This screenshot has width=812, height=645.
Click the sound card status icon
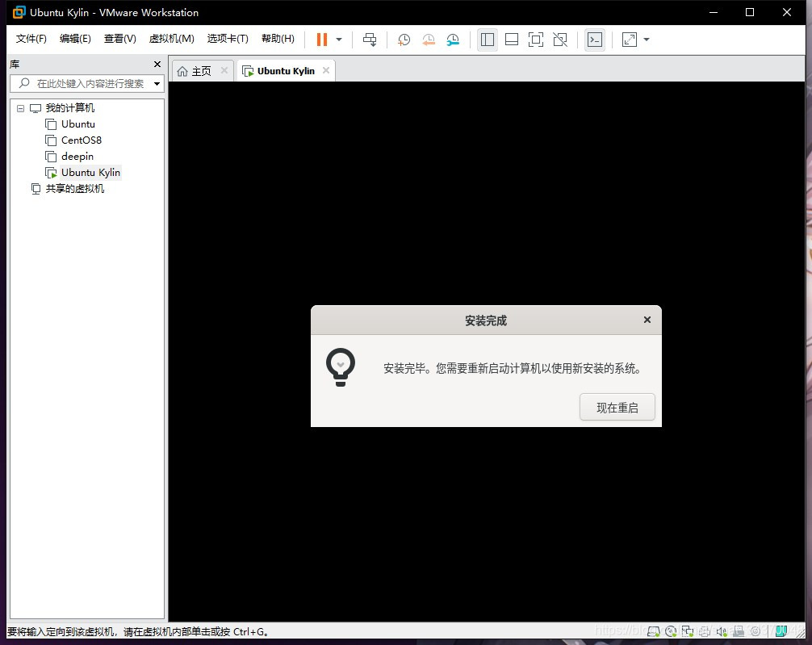(722, 631)
